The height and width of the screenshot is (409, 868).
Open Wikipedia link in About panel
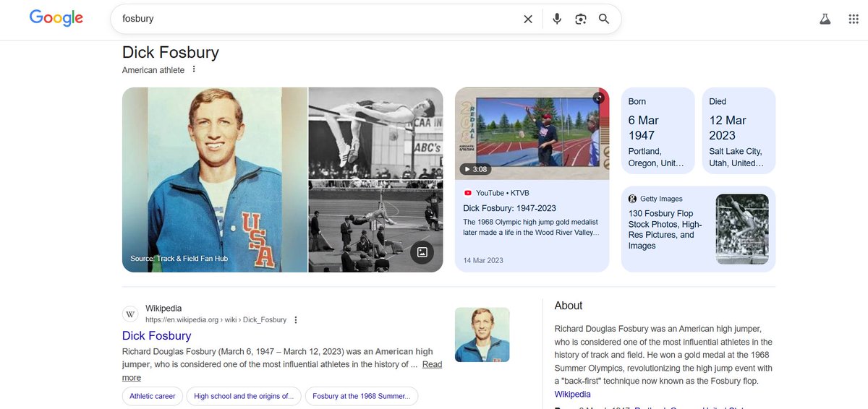[x=572, y=395]
